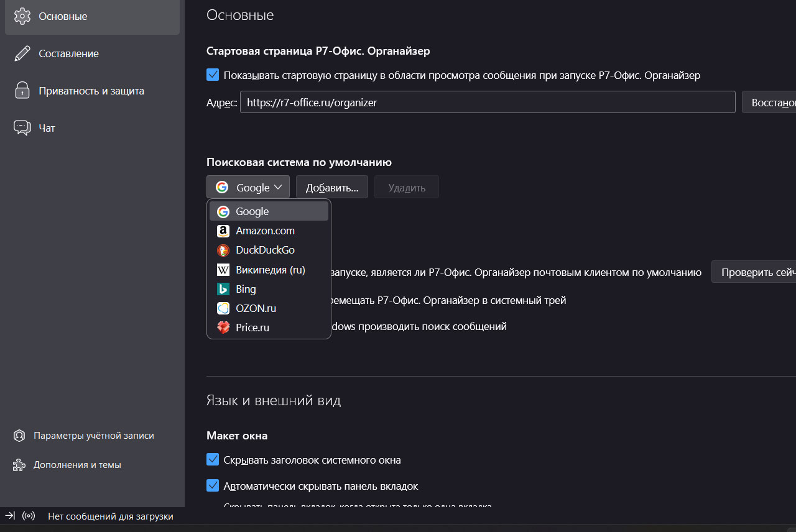The width and height of the screenshot is (796, 532).
Task: Click the Стартовая страница Р7-Офис. Органайзер heading
Action: tap(318, 51)
